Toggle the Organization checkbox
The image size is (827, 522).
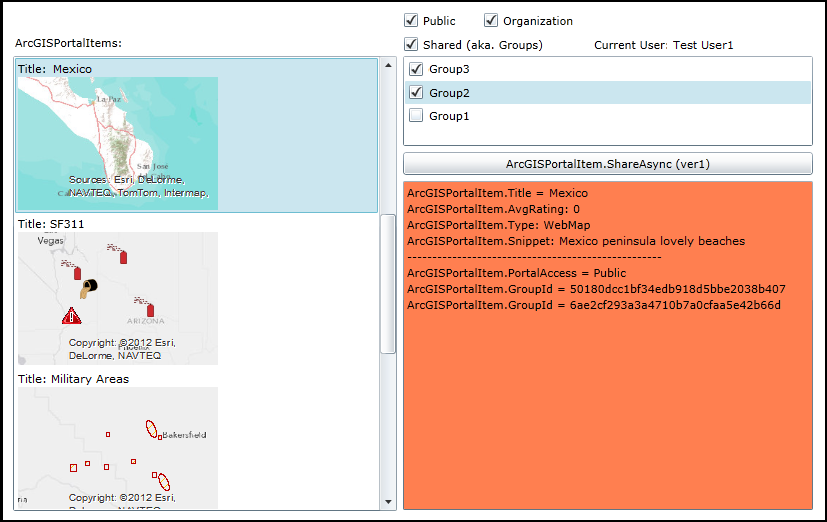(x=491, y=21)
